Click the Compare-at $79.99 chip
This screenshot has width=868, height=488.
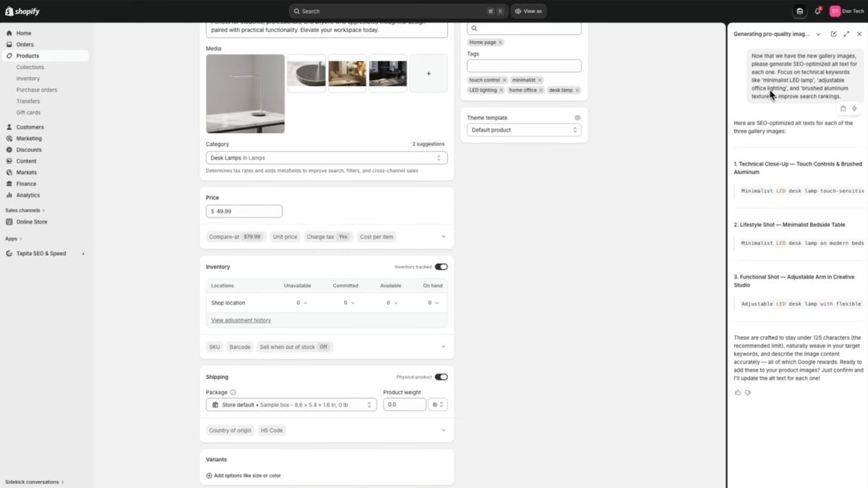pos(235,236)
